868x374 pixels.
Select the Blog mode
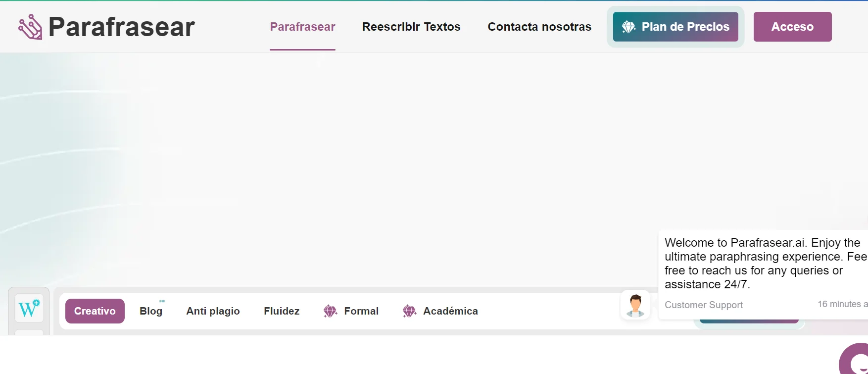pos(151,311)
